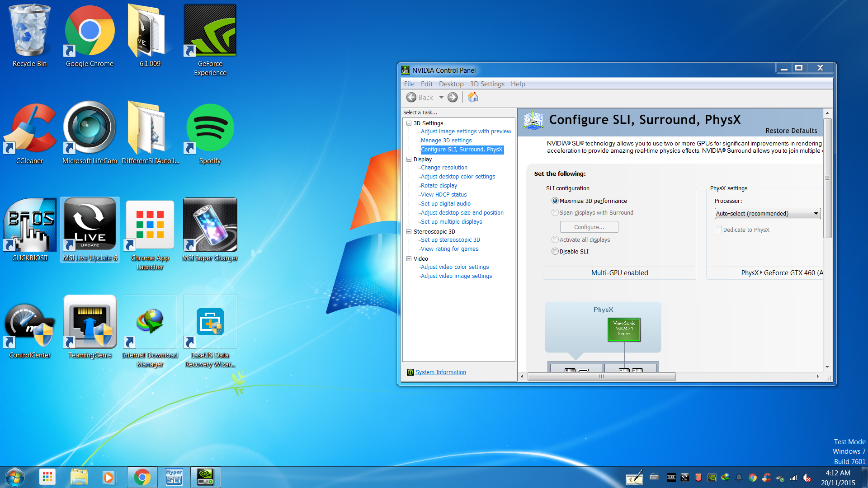Select the Disable SLI radio button
This screenshot has width=868, height=488.
tap(555, 251)
